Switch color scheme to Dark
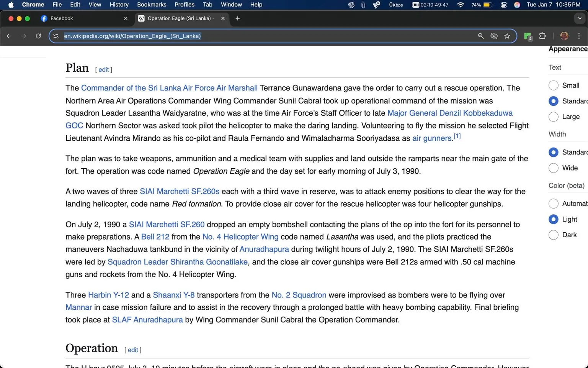 (x=553, y=235)
